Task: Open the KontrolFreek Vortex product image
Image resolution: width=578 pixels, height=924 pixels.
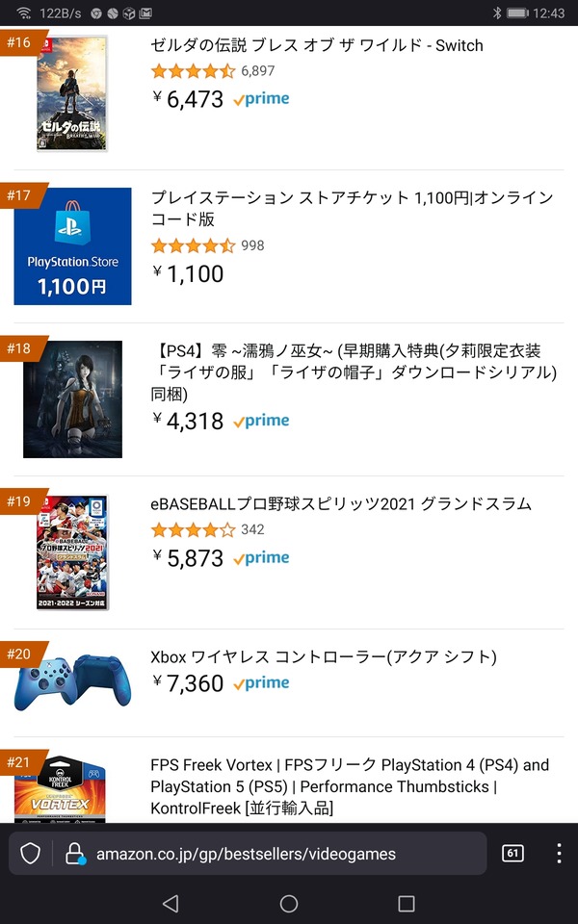Action: 60,788
